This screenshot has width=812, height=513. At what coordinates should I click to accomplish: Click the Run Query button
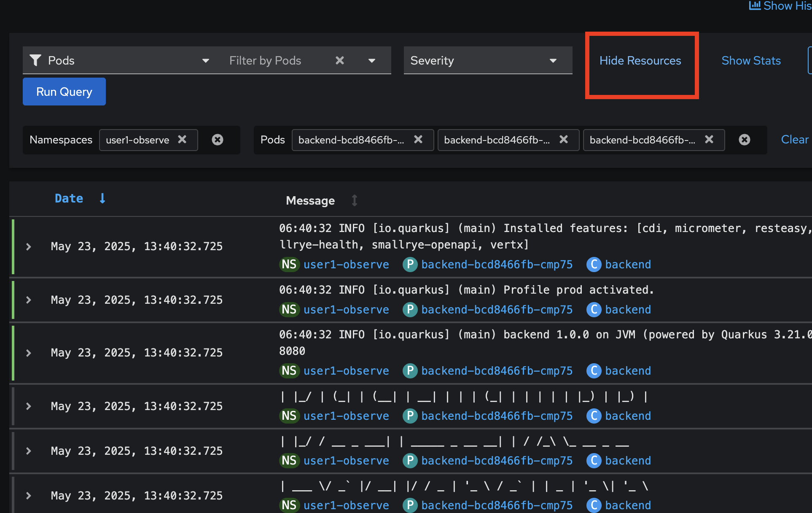(x=64, y=92)
